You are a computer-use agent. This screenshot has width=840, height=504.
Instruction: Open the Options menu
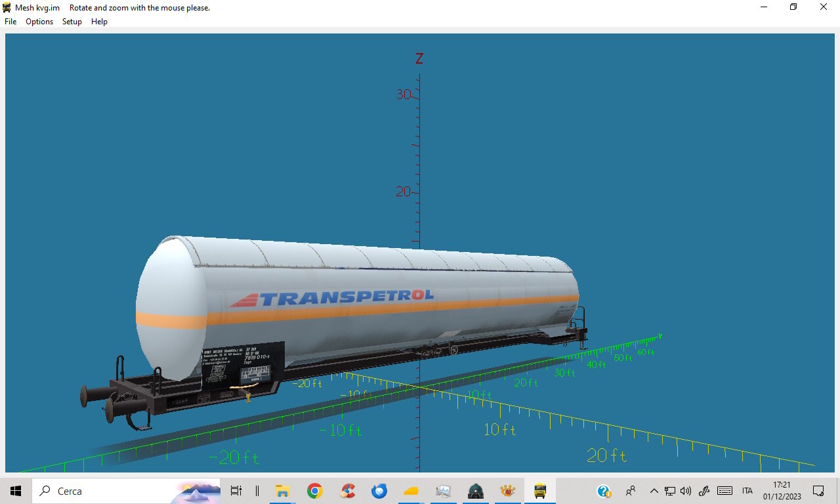tap(39, 22)
